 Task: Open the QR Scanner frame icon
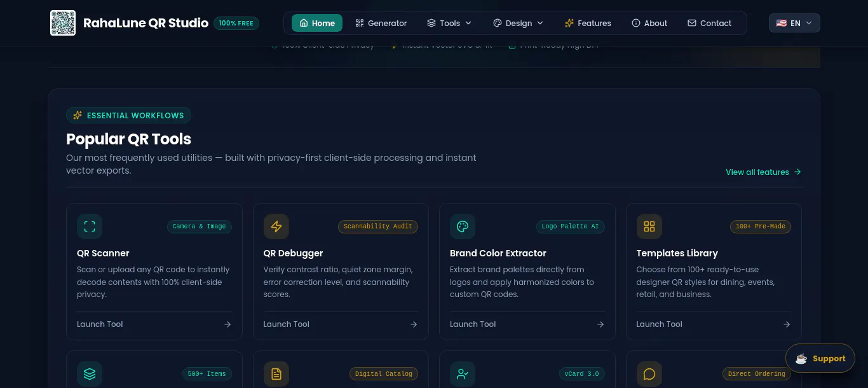tap(90, 226)
